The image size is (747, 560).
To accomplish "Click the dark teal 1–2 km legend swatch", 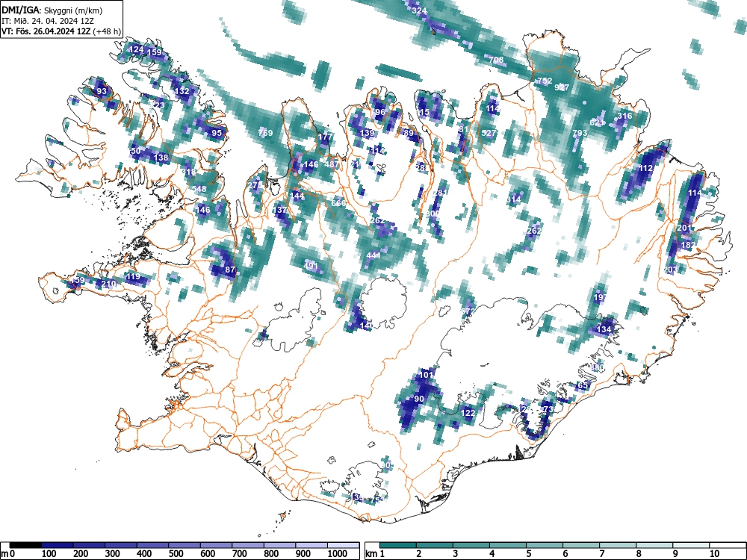I will coord(398,545).
